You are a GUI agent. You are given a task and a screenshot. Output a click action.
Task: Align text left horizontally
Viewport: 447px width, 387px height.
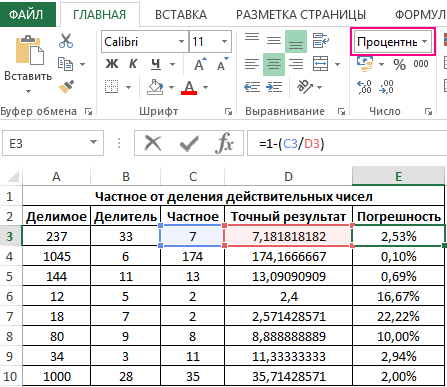click(252, 64)
